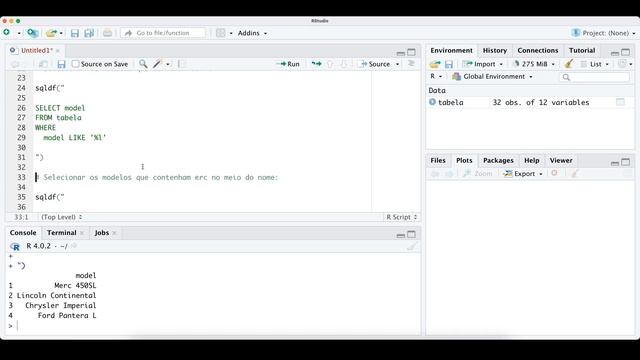Switch to the Console tab
640x360 pixels.
(x=23, y=233)
